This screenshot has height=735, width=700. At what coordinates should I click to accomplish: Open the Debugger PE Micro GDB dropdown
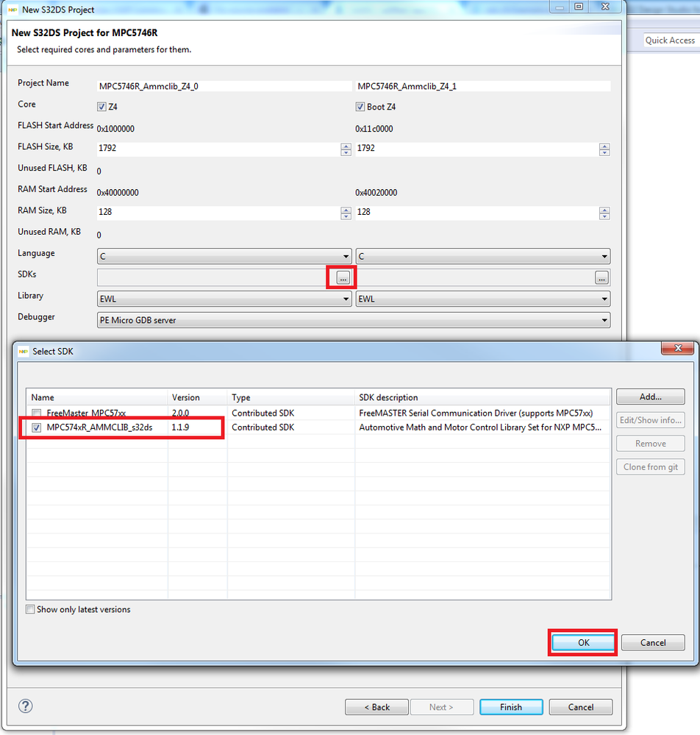point(354,320)
